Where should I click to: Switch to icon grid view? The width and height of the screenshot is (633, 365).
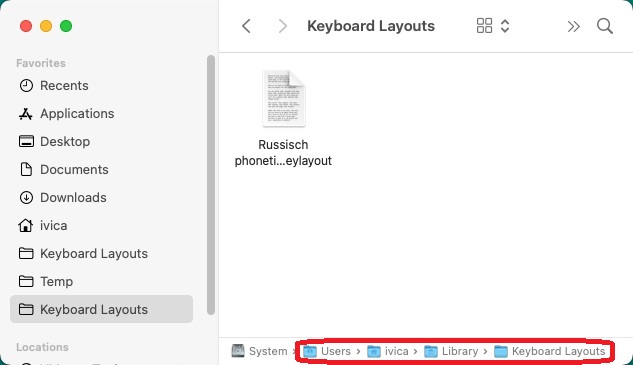[484, 26]
